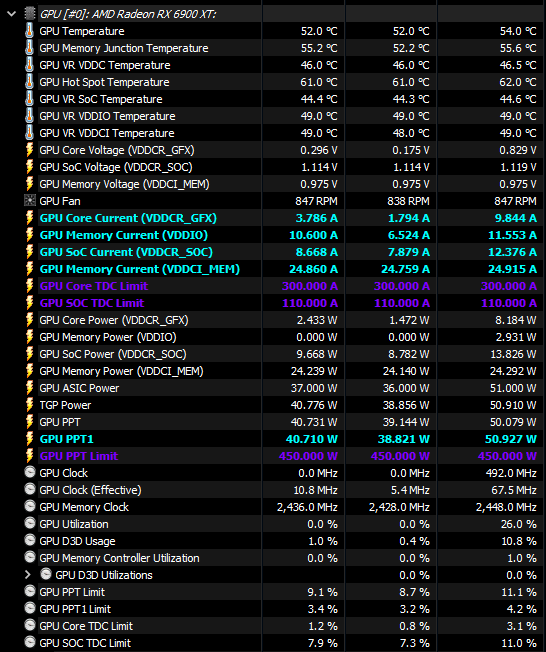This screenshot has width=546, height=652.
Task: Select purple GPU Core TDC Limit label
Action: [x=94, y=286]
